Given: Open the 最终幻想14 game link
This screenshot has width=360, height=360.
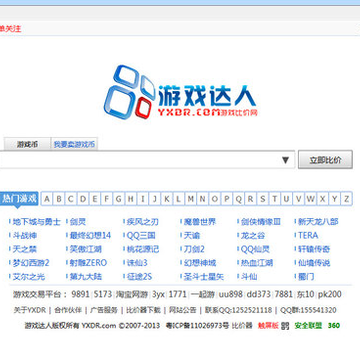Looking at the screenshot, I should pyautogui.click(x=90, y=235).
